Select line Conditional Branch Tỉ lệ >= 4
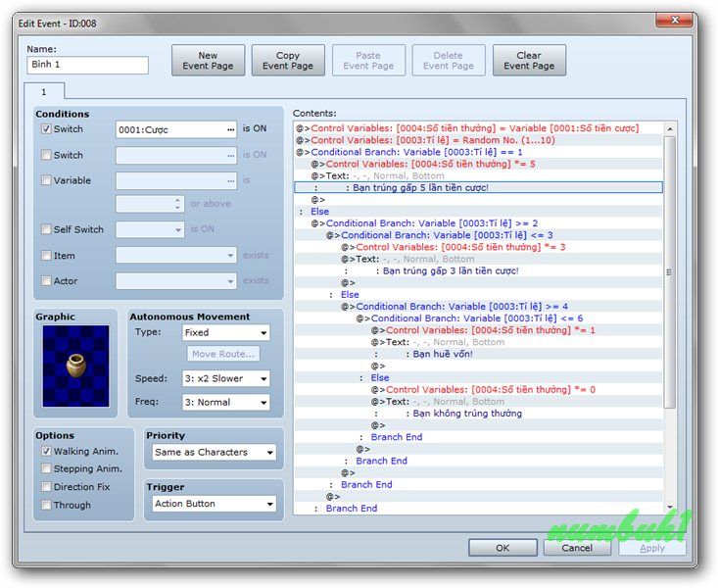 tap(478, 306)
